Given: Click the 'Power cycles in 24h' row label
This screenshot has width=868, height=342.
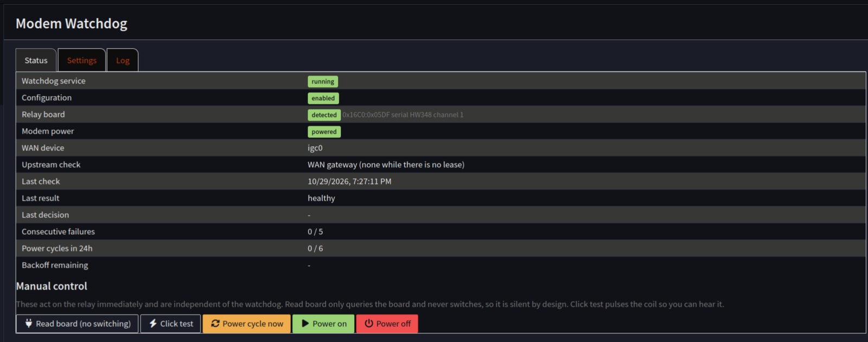Looking at the screenshot, I should pos(57,248).
